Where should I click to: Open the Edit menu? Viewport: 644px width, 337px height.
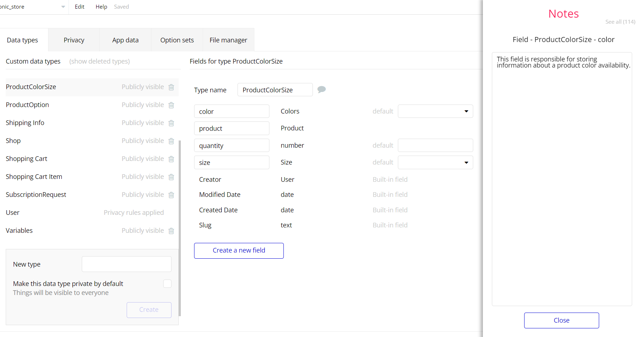[79, 7]
